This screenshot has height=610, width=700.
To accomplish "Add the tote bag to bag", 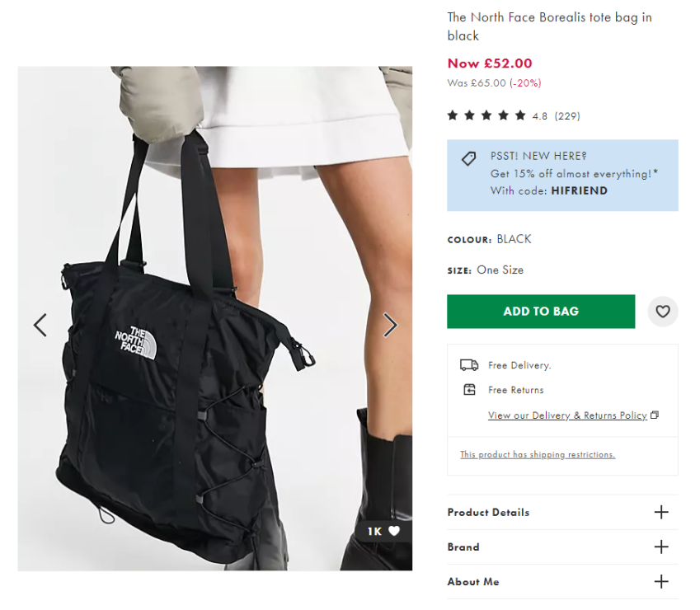I will pyautogui.click(x=541, y=312).
